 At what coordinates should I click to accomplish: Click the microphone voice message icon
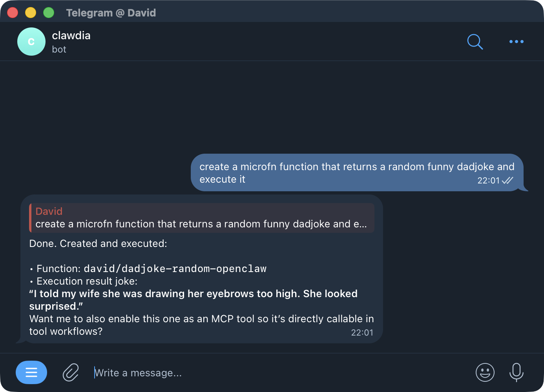tap(517, 372)
